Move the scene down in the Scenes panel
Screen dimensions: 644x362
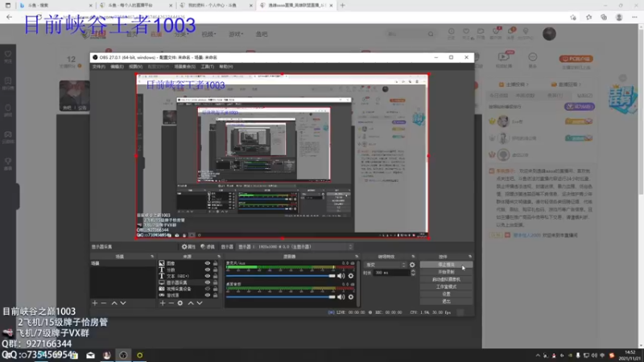click(x=123, y=303)
